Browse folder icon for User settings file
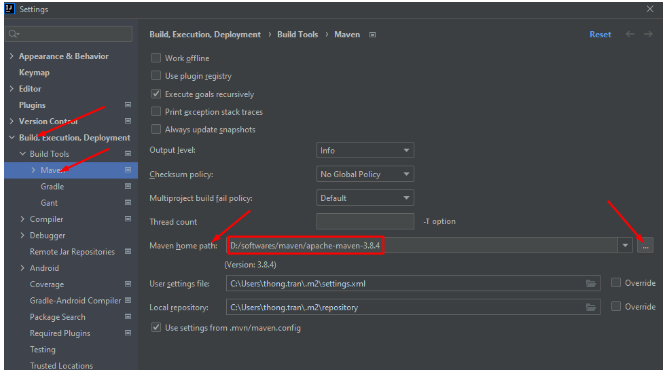669x370 pixels. click(590, 283)
